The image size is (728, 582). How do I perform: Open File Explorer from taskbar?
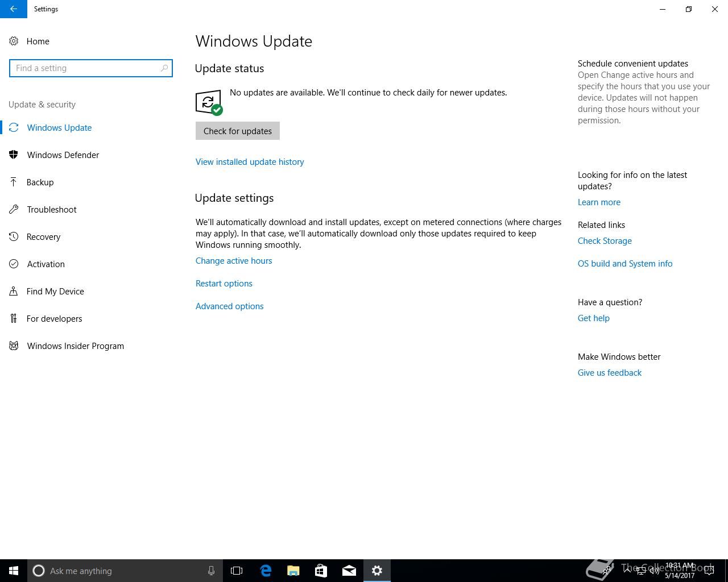coord(293,571)
